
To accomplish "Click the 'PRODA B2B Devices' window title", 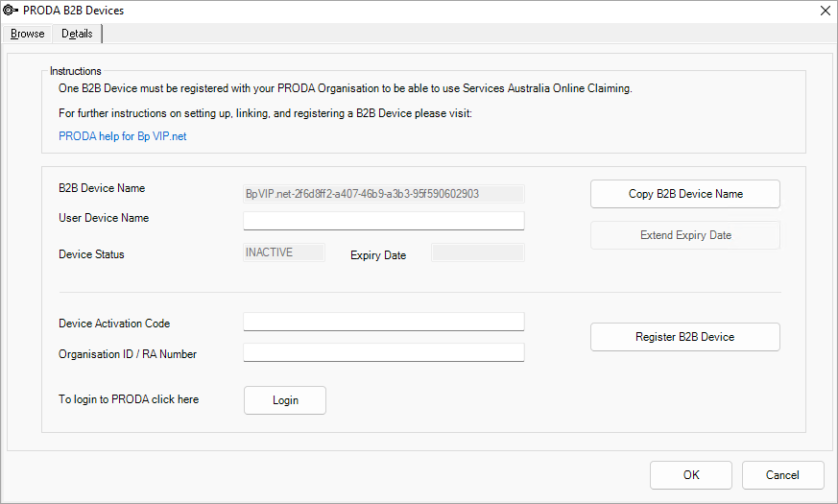I will coord(73,11).
